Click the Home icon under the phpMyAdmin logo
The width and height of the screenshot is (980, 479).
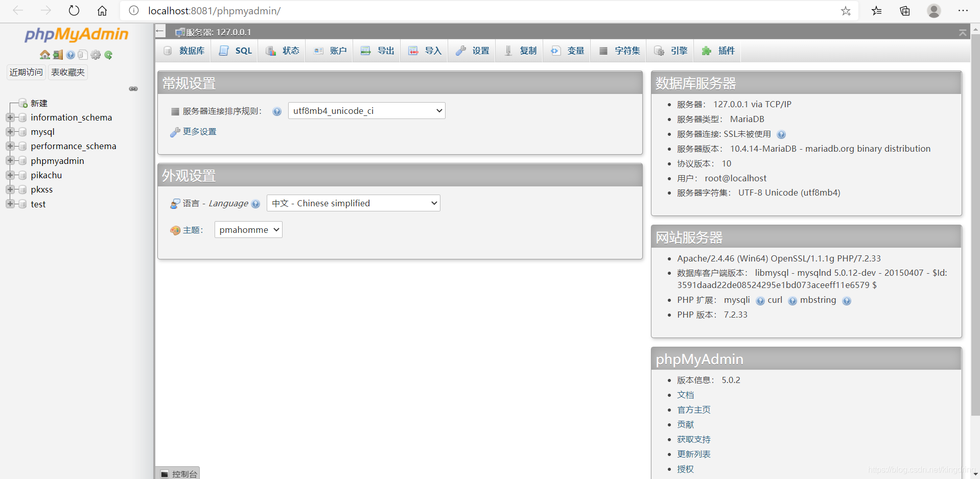click(x=45, y=55)
